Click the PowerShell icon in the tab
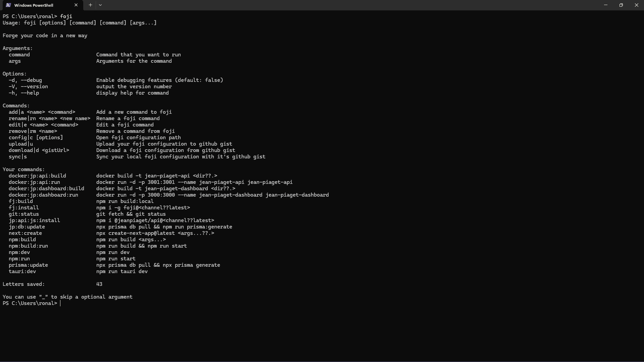644x362 pixels. click(8, 5)
